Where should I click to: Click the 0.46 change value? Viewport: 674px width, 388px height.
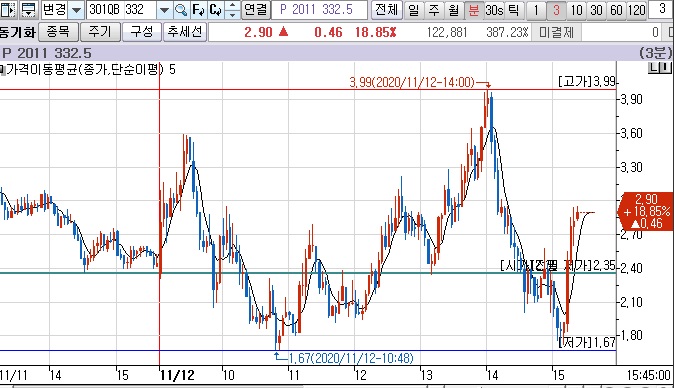click(x=328, y=32)
